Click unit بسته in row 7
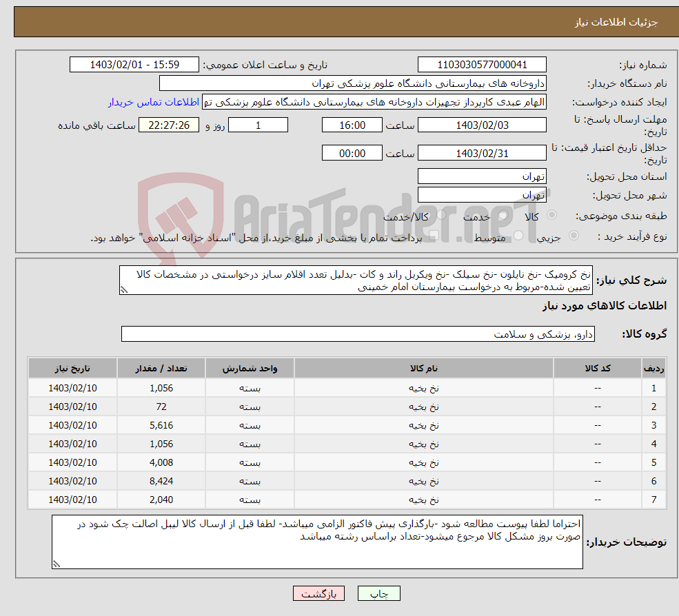679x616 pixels. click(250, 500)
